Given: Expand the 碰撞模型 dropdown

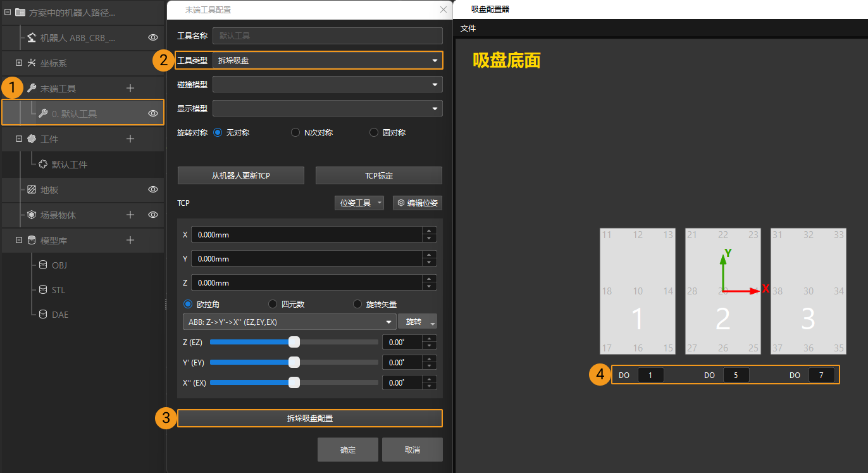Looking at the screenshot, I should (327, 84).
